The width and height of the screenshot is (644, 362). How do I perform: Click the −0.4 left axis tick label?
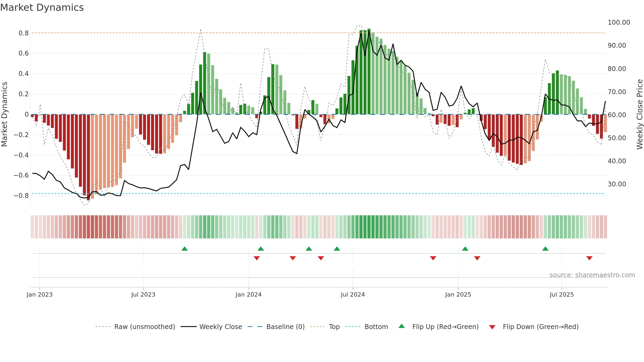(21, 155)
